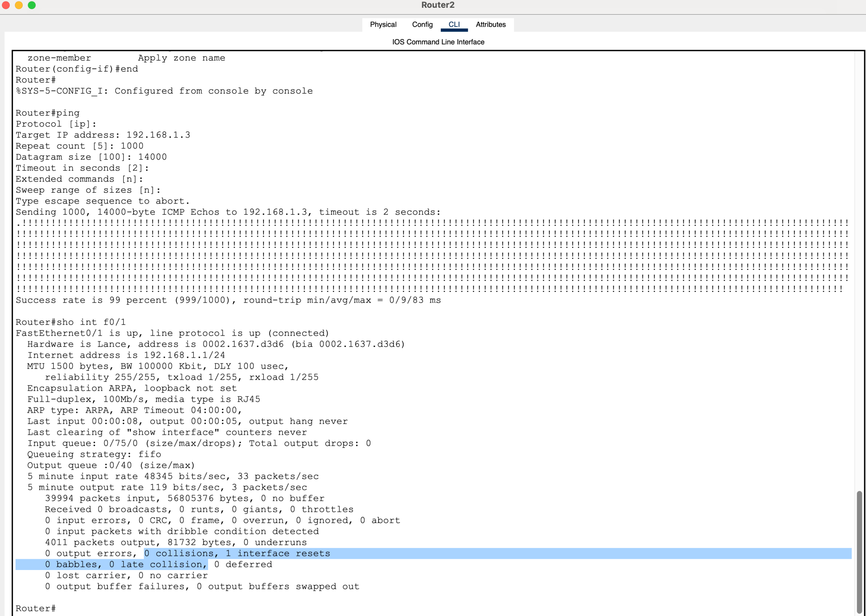Click 'Target IP address: 192.168.1.3' line
The height and width of the screenshot is (616, 866).
coord(103,135)
